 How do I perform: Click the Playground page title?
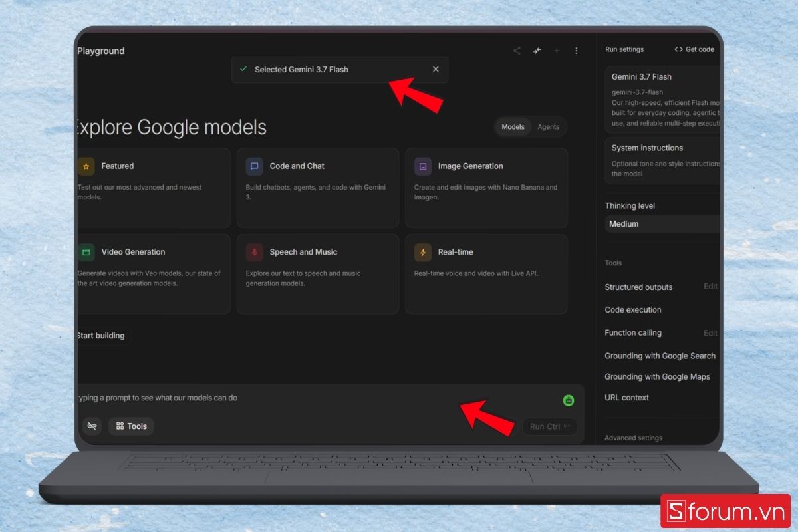[x=101, y=51]
